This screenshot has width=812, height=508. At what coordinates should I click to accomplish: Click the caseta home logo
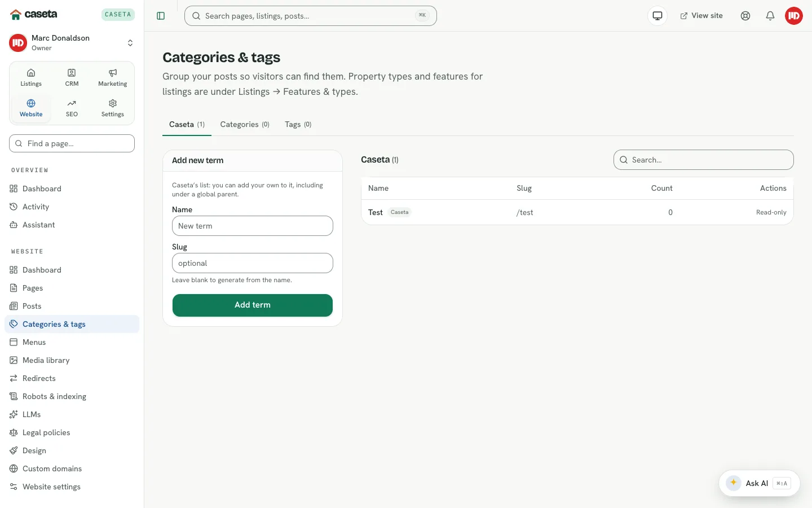34,14
